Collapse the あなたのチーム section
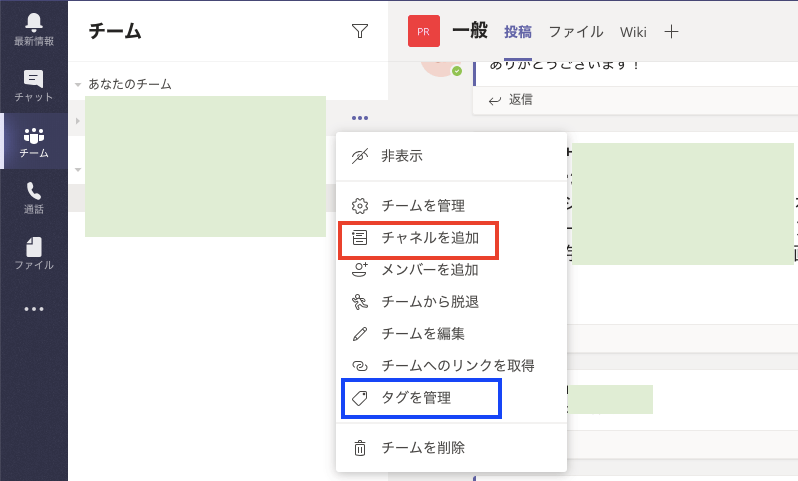798x481 pixels. [78, 85]
